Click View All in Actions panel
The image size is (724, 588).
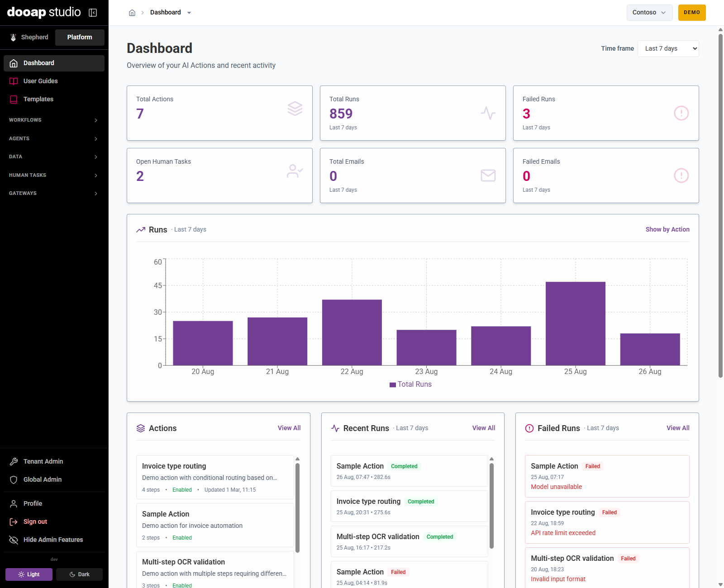click(x=289, y=428)
